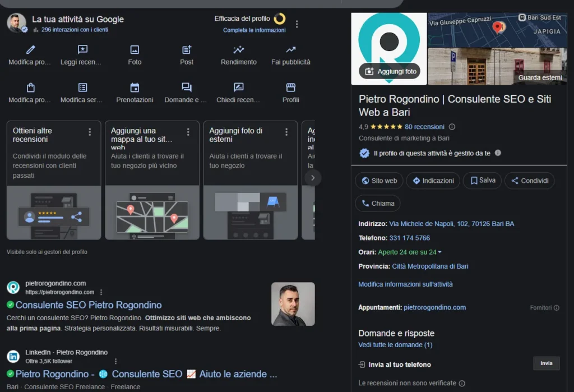Click the Modifica servizi icon
Screen dimensions: 574x392
[x=82, y=89]
